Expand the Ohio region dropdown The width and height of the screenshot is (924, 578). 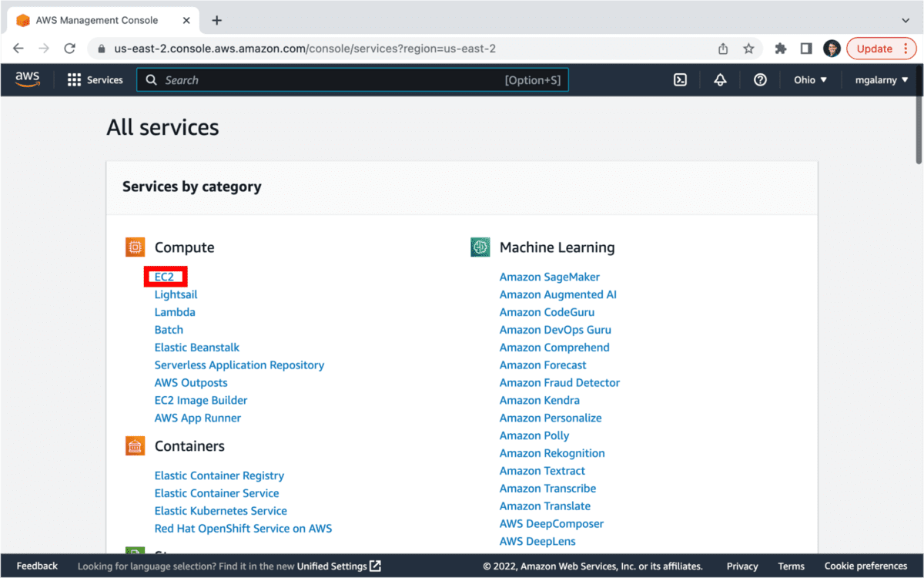click(811, 79)
